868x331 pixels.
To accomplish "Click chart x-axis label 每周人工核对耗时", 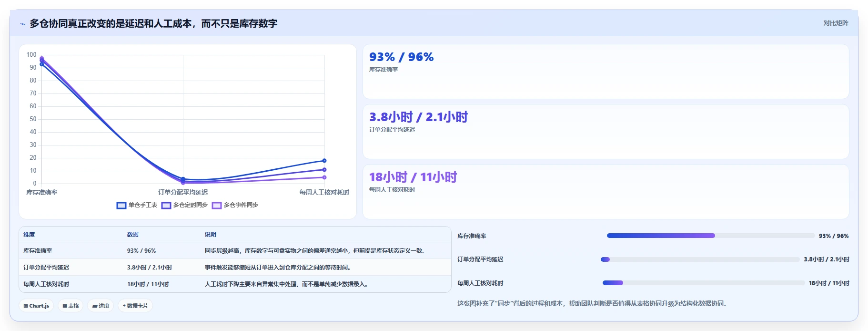I will click(324, 192).
